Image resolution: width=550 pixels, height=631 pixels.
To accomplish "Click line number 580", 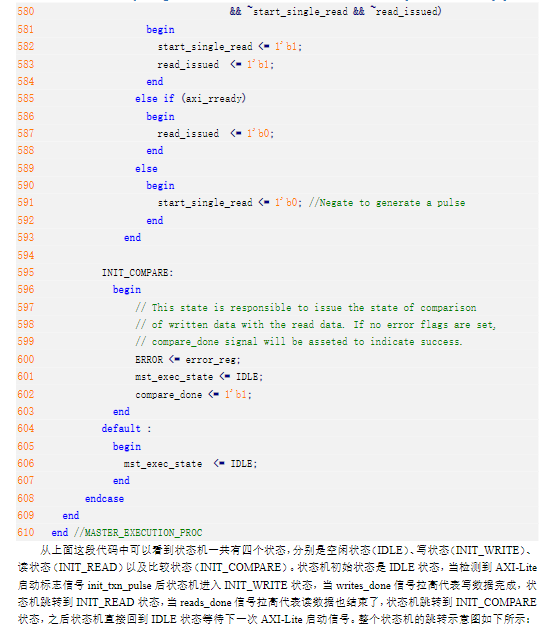I will click(26, 11).
